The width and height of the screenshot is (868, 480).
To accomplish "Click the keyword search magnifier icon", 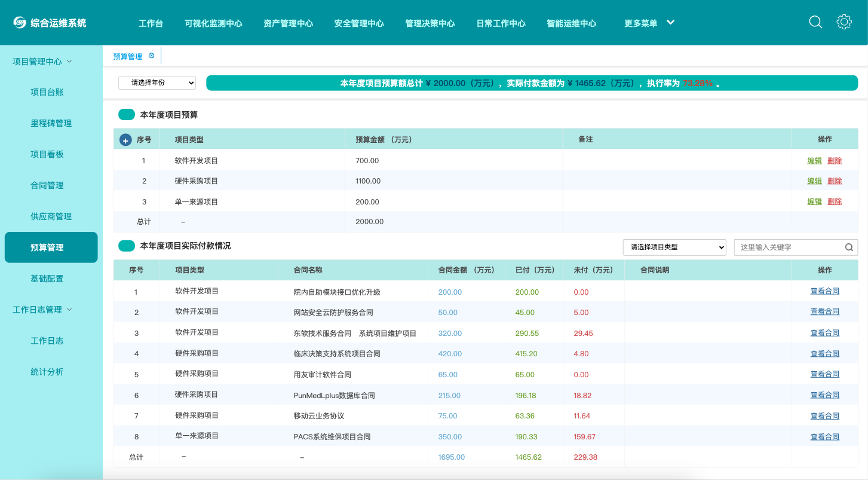I will (849, 247).
